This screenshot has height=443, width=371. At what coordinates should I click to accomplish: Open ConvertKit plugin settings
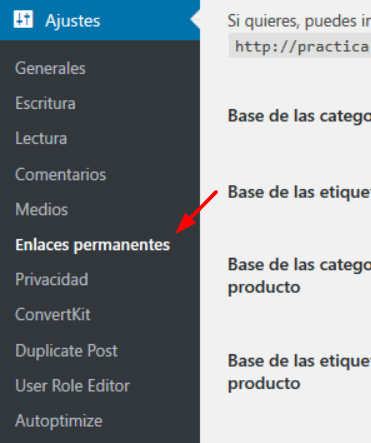(x=53, y=314)
